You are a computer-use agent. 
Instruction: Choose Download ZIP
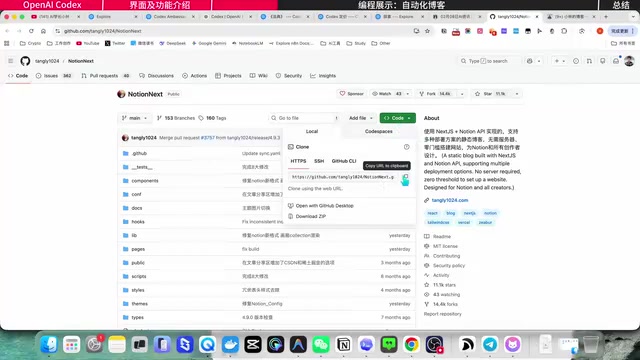click(x=311, y=216)
